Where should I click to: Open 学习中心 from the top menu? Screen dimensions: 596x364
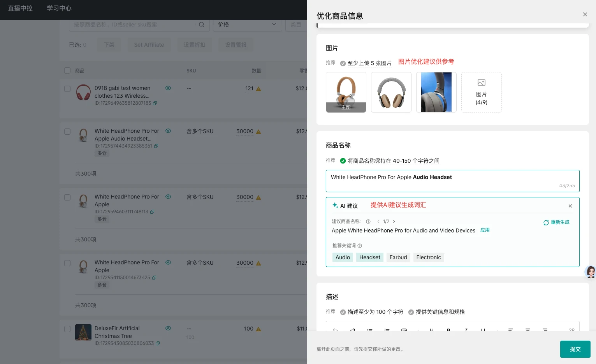pos(59,8)
